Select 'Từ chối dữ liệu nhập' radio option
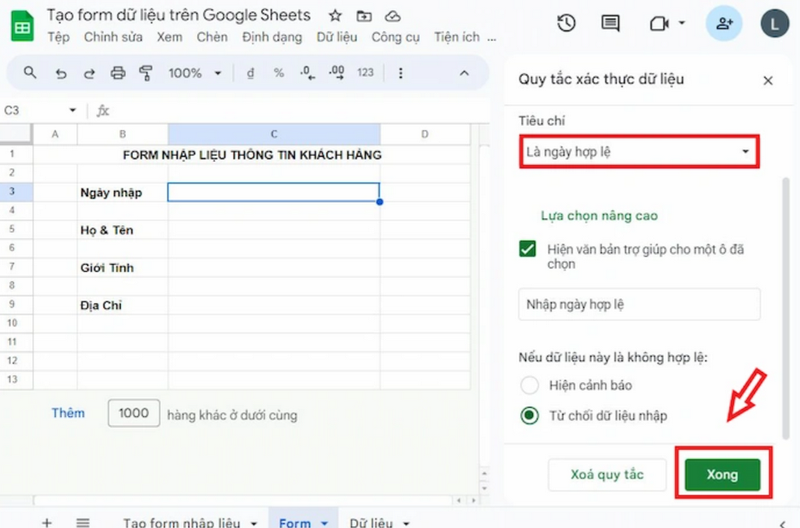800x528 pixels. (x=529, y=415)
